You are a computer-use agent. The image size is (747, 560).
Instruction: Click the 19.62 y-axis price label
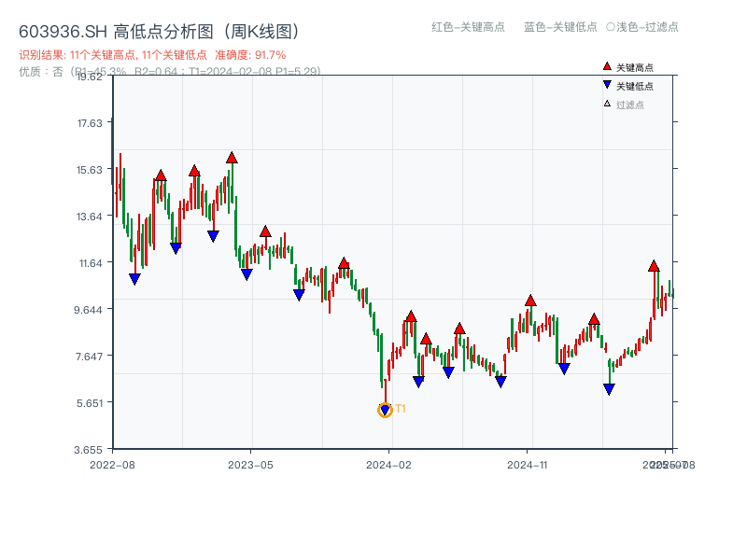click(x=90, y=77)
